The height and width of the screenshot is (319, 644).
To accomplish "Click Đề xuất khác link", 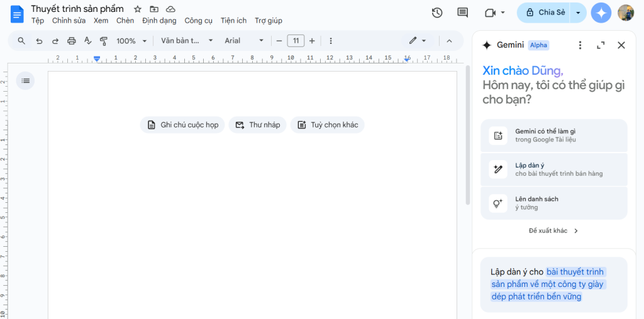I will point(553,230).
